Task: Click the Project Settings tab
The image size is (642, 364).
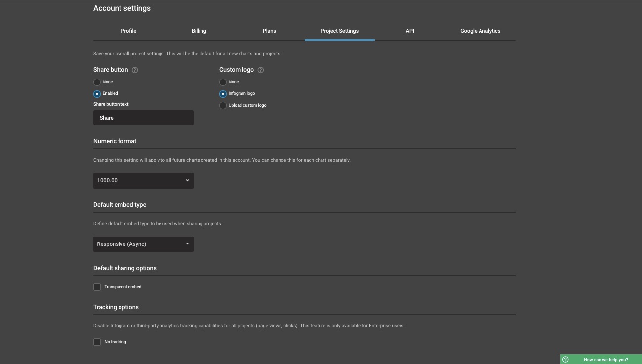Action: (x=340, y=31)
